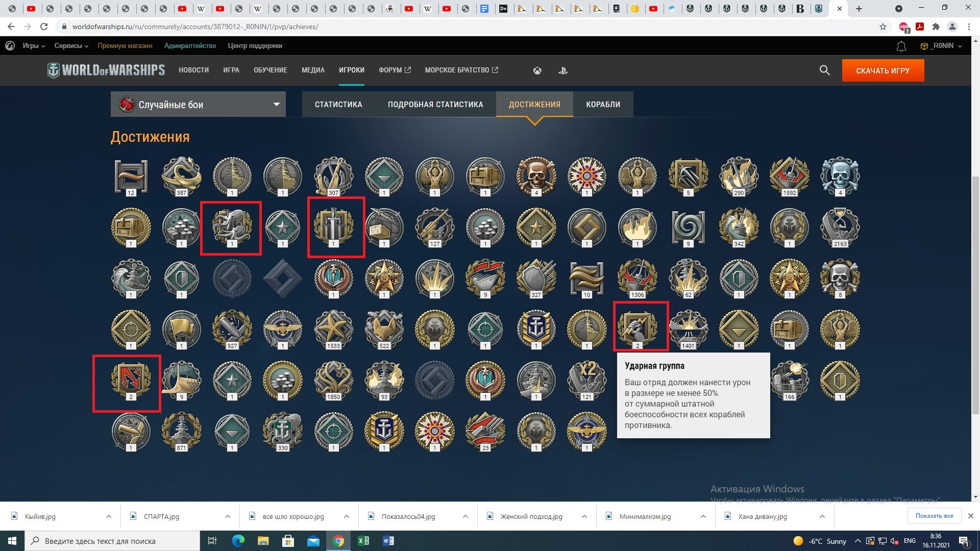Screen dimensions: 980x551
Task: Open Word from the taskbar
Action: (x=388, y=541)
